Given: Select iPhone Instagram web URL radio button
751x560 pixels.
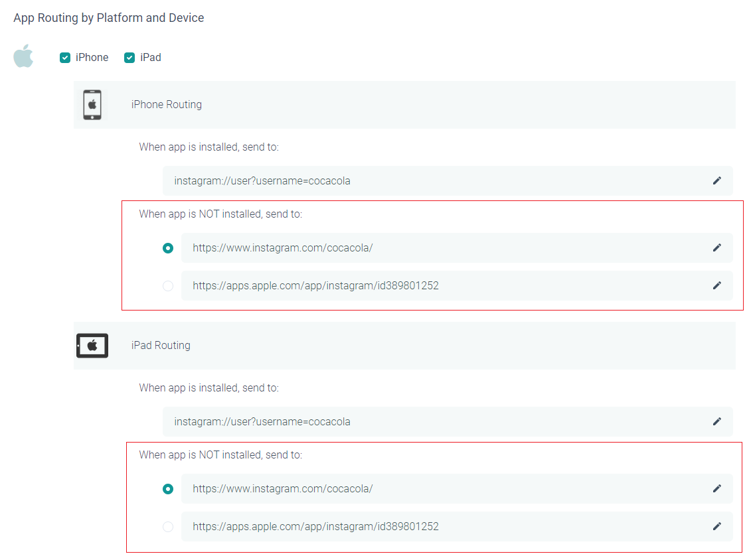Looking at the screenshot, I should [x=168, y=248].
